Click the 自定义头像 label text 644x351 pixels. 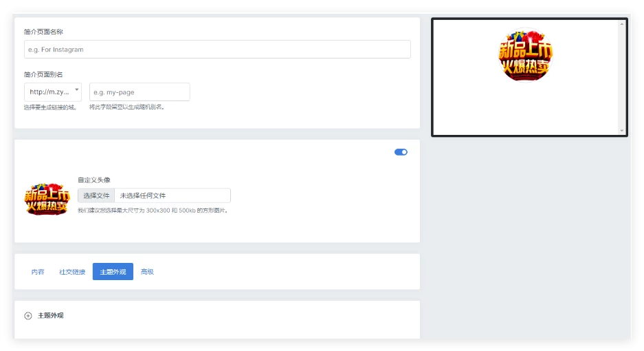(x=94, y=180)
